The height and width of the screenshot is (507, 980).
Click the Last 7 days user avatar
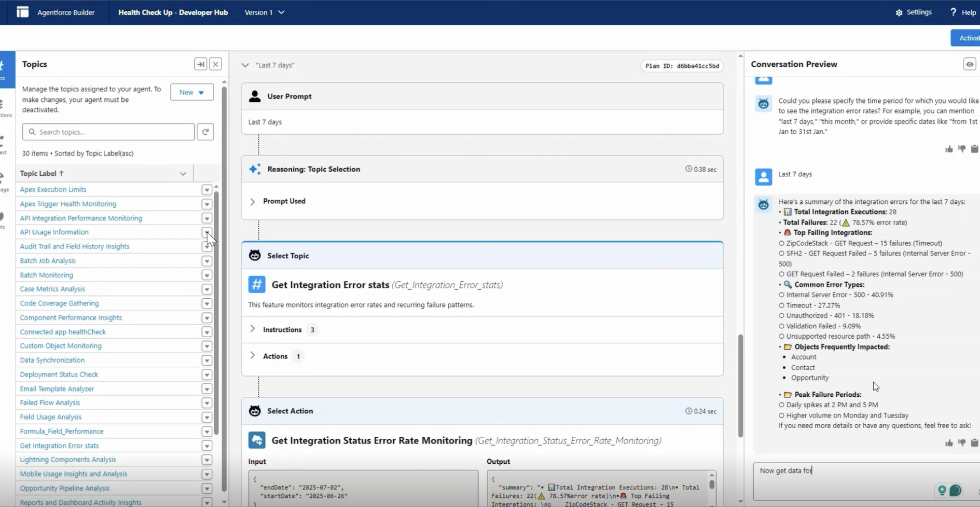point(763,177)
